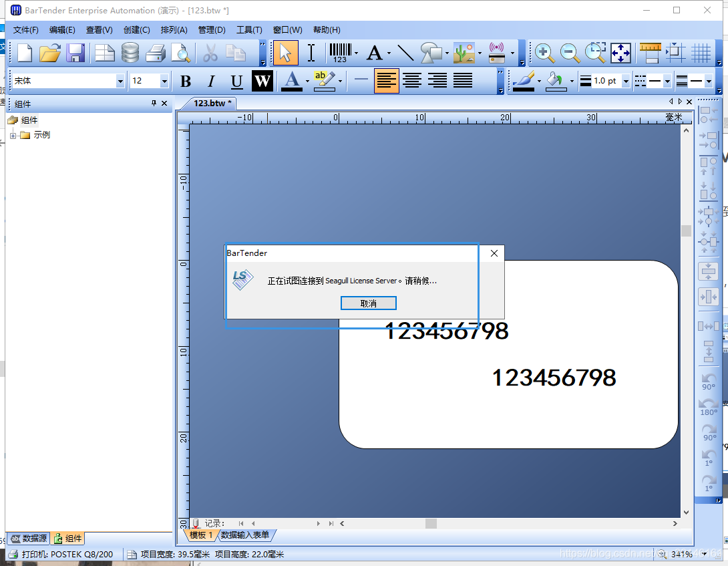Open page setup icon
The width and height of the screenshot is (728, 566).
pos(104,53)
